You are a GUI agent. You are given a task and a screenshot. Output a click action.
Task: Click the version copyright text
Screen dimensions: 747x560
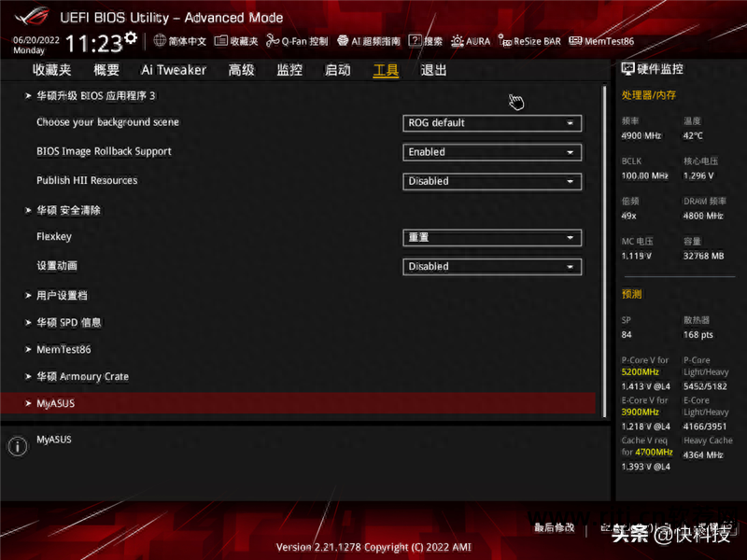373,547
